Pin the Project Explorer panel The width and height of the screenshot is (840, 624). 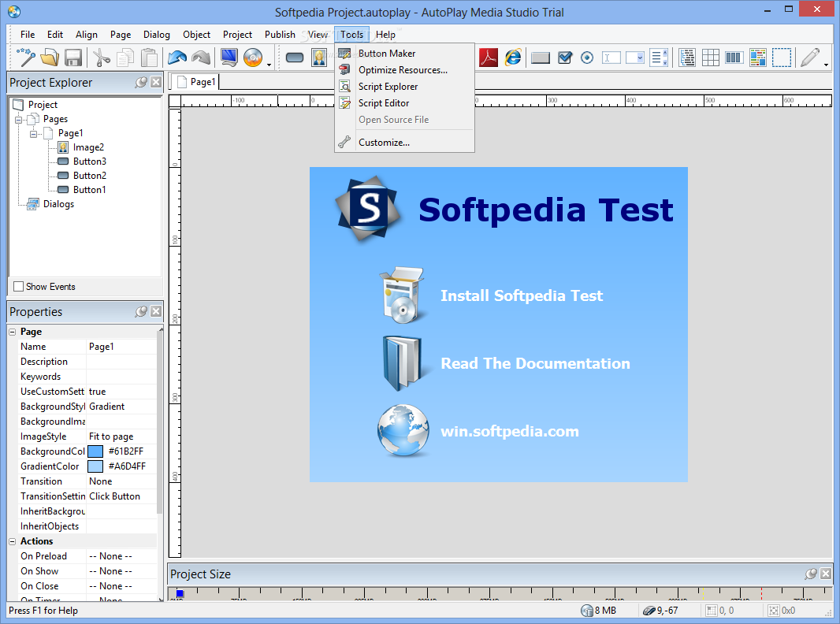point(141,83)
